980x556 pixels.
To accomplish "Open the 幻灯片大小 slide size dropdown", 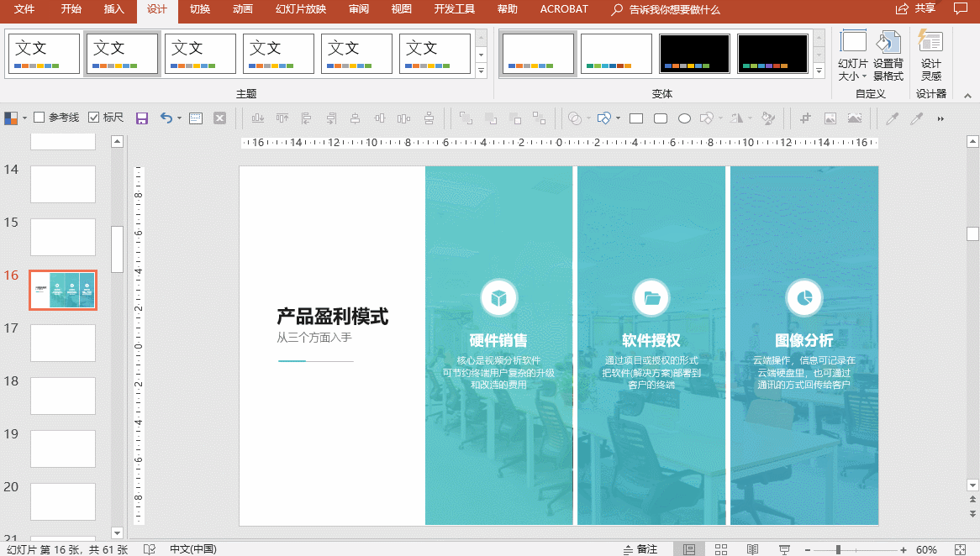I will 853,56.
